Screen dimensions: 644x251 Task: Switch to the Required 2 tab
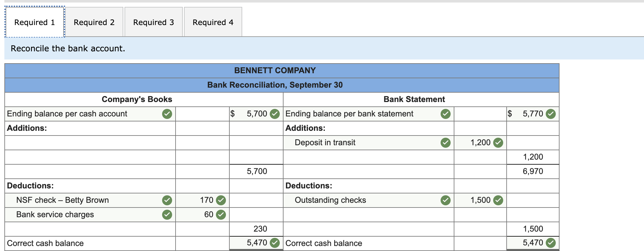(x=94, y=22)
